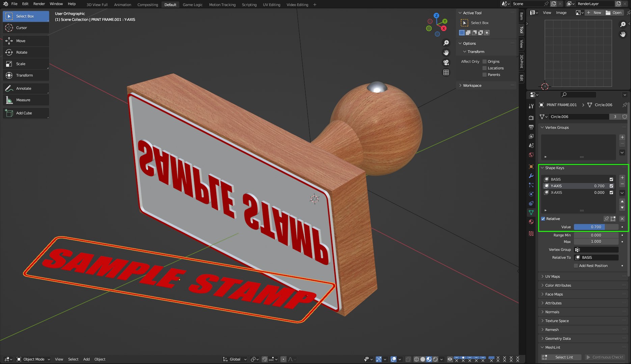The image size is (631, 364).
Task: Switch to the Scripting workspace tab
Action: 249,5
